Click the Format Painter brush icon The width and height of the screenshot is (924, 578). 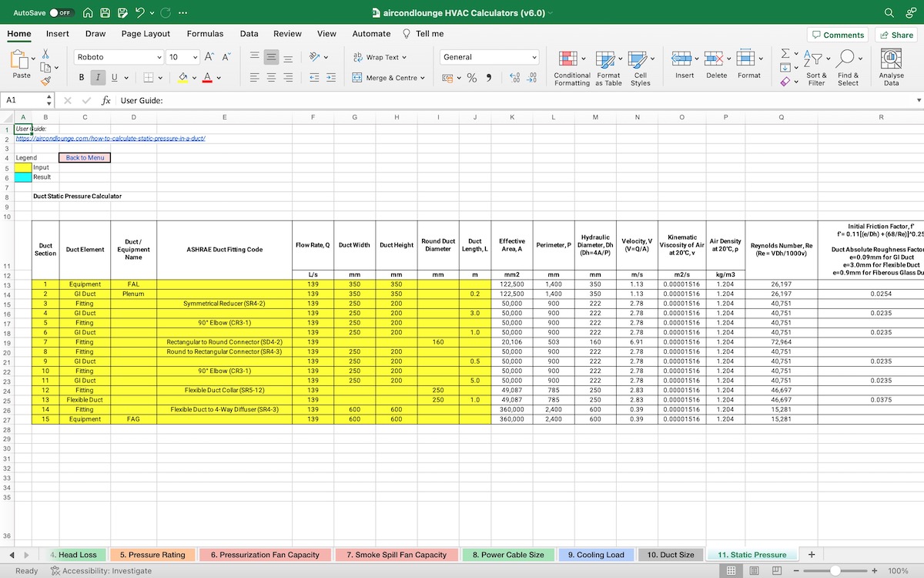[46, 80]
